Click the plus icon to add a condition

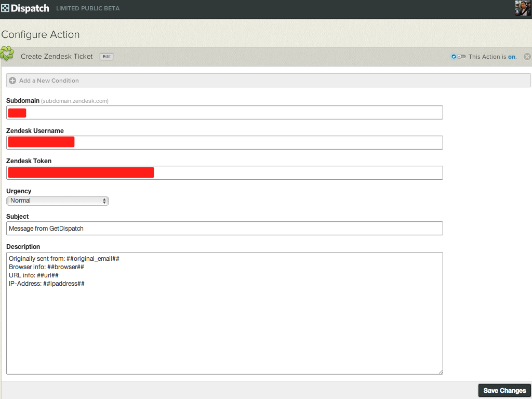pos(12,80)
